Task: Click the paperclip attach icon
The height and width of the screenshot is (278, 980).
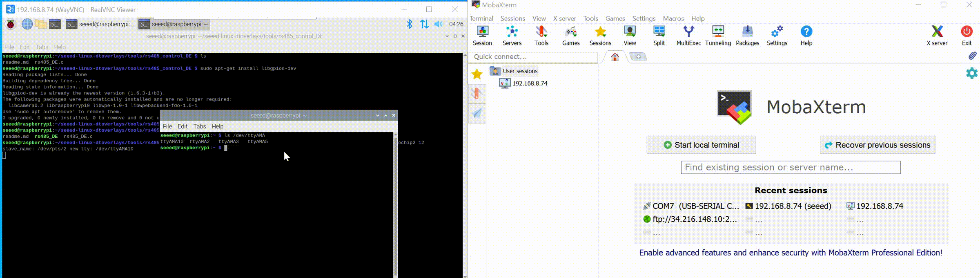Action: tap(972, 56)
